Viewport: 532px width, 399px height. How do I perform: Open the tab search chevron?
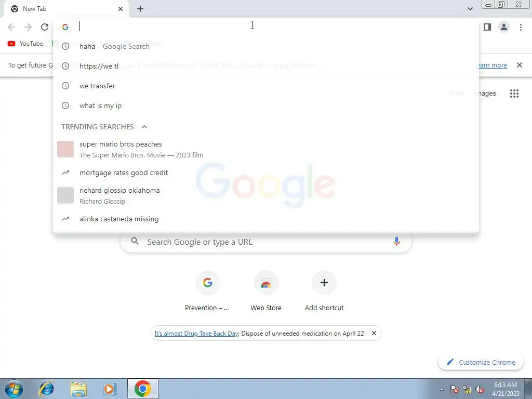click(x=470, y=9)
